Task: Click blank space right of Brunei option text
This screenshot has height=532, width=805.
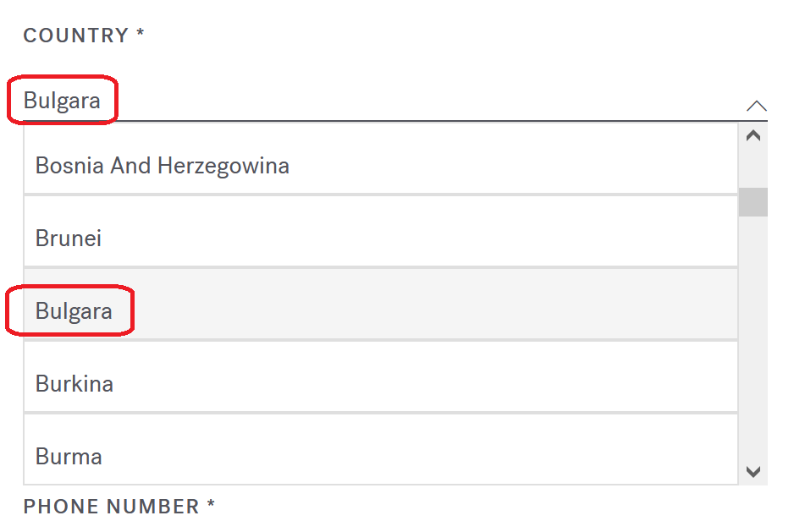Action: click(423, 238)
